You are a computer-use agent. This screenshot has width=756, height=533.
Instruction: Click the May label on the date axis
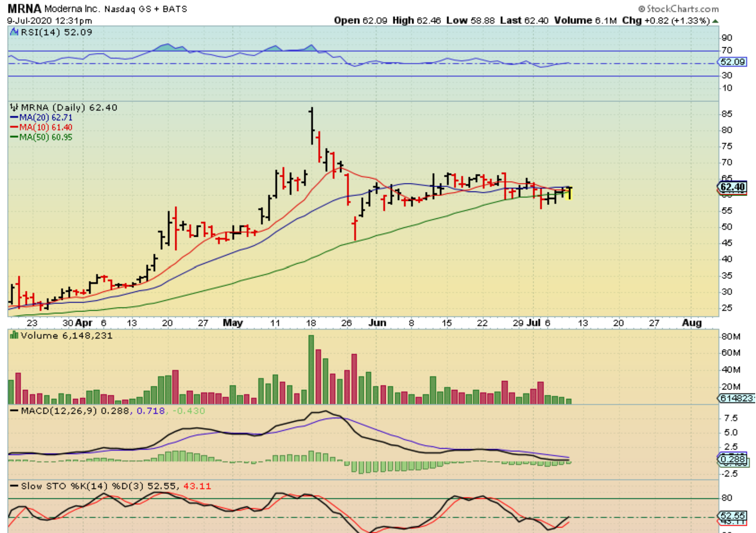tap(233, 323)
